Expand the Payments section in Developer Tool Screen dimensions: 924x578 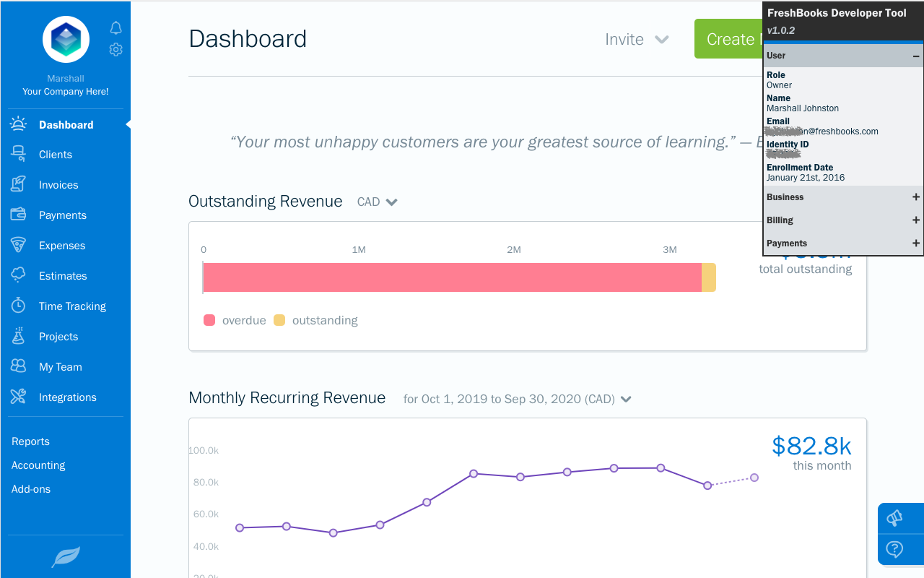pyautogui.click(x=915, y=243)
